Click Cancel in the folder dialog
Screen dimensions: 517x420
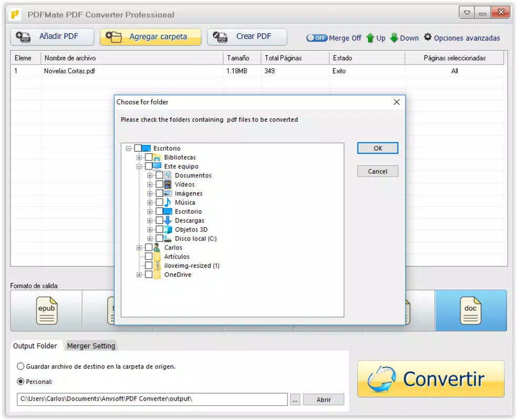click(x=378, y=171)
